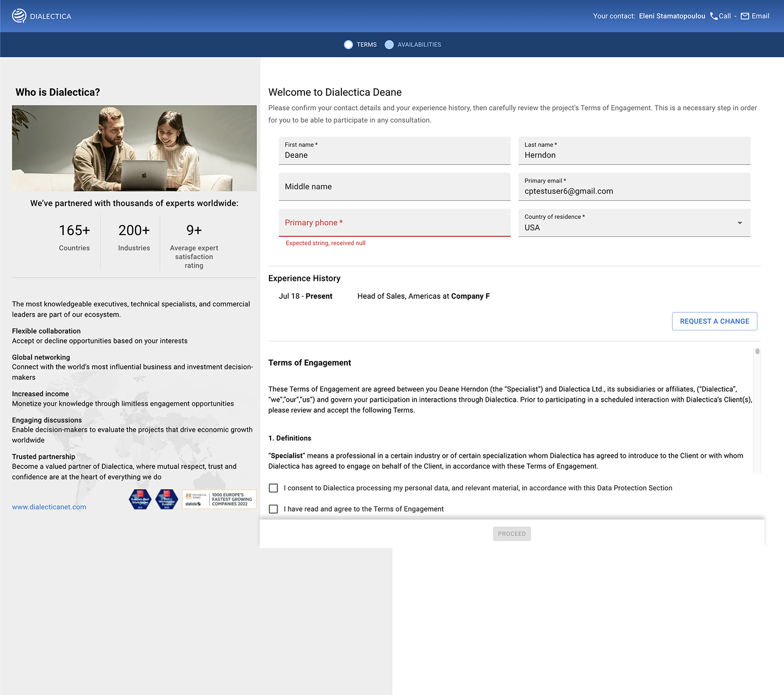Viewport: 784px width, 695px height.
Task: Click the '1. Definitions' heading
Action: pos(290,438)
